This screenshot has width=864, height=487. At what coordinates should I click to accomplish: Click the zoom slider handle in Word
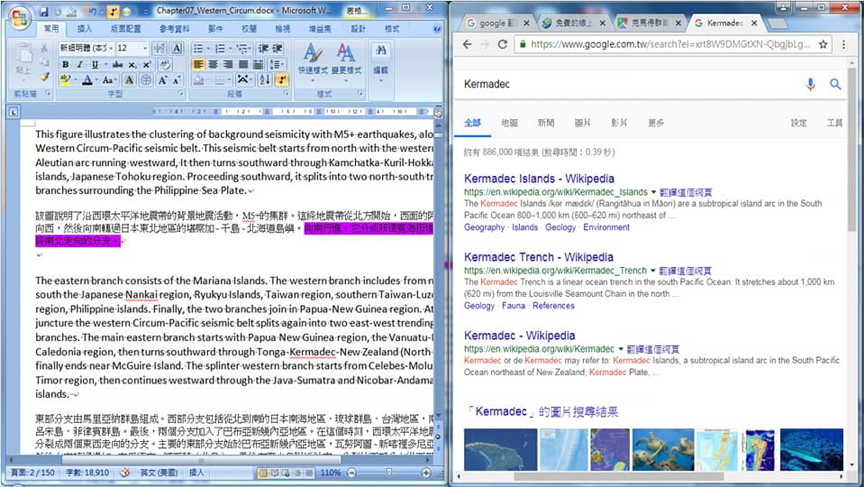(x=388, y=473)
